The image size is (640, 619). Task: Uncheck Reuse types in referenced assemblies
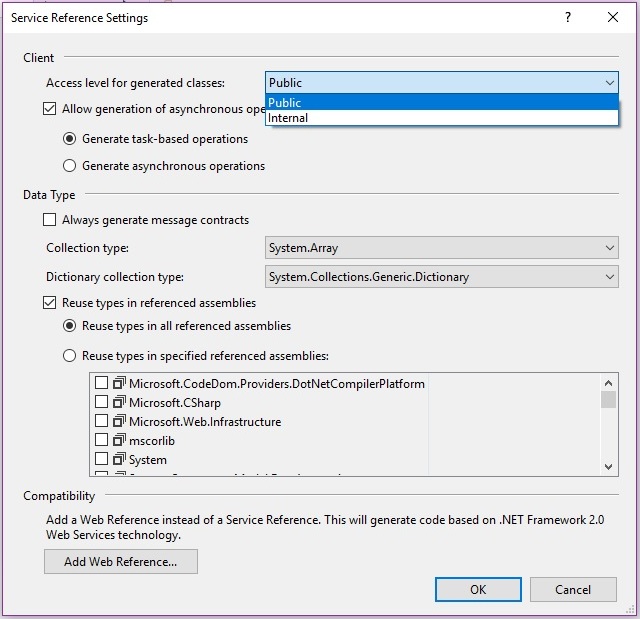click(x=51, y=303)
